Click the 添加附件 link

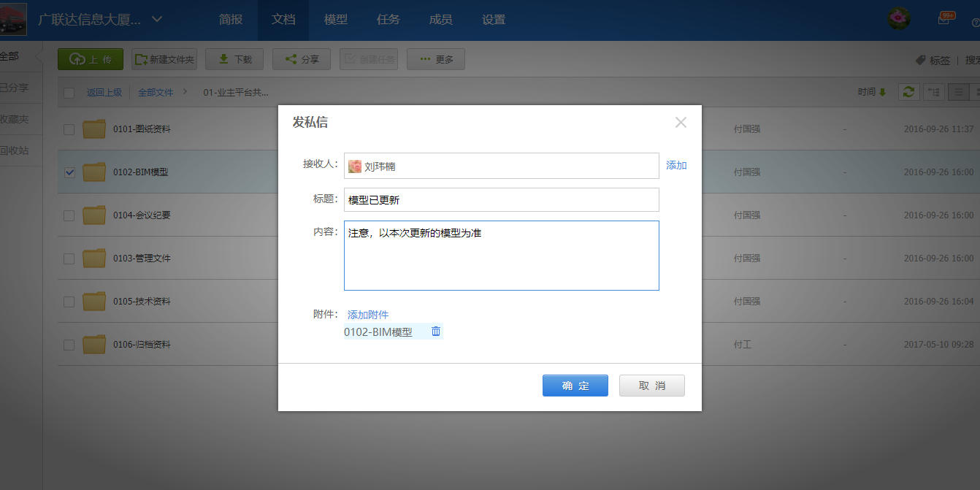tap(368, 315)
